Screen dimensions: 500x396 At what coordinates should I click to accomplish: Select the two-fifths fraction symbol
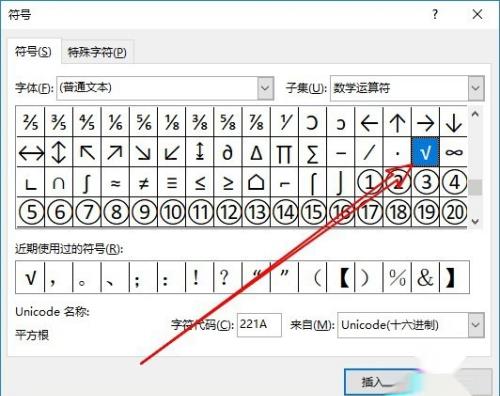point(30,122)
